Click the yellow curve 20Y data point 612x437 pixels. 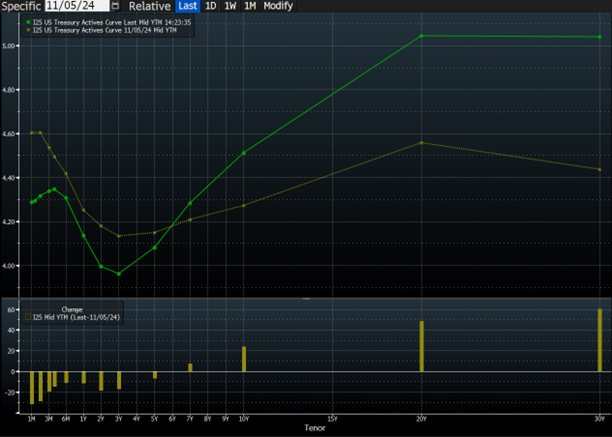421,143
